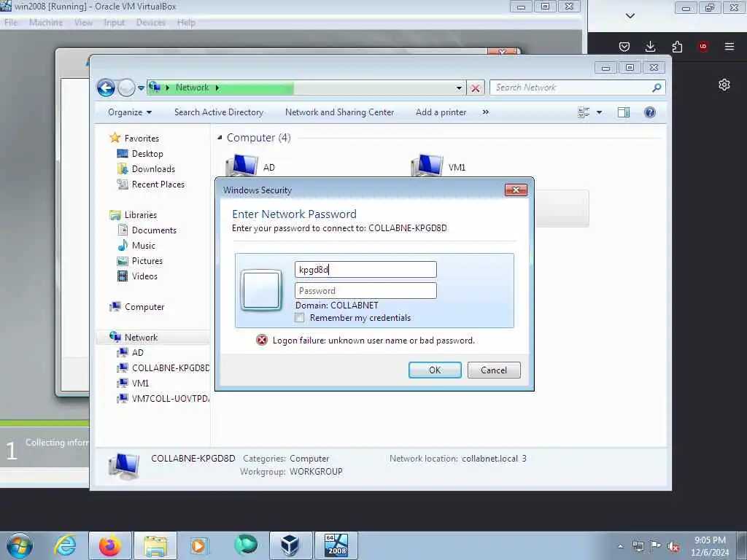Click the Change your view icon
Image resolution: width=747 pixels, height=560 pixels.
[584, 112]
